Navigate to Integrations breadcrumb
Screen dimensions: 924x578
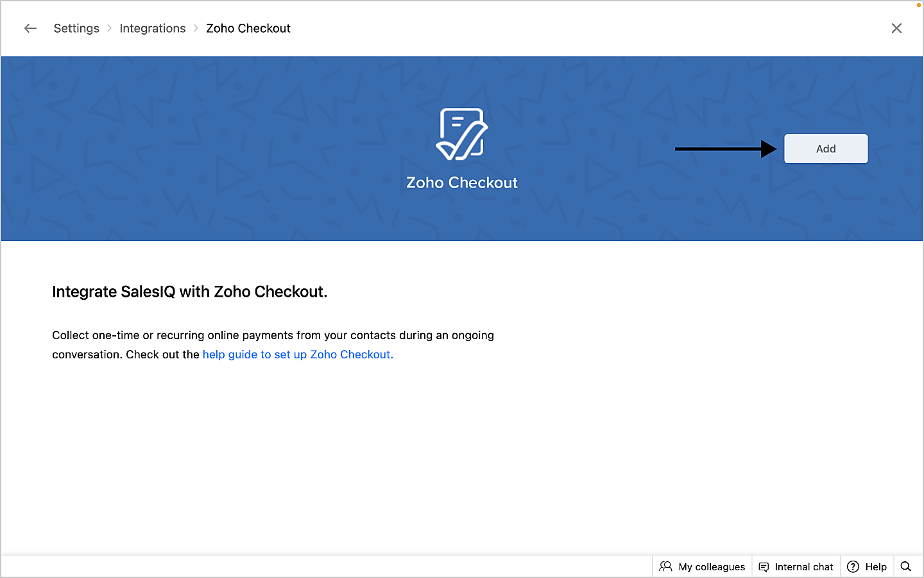click(152, 28)
